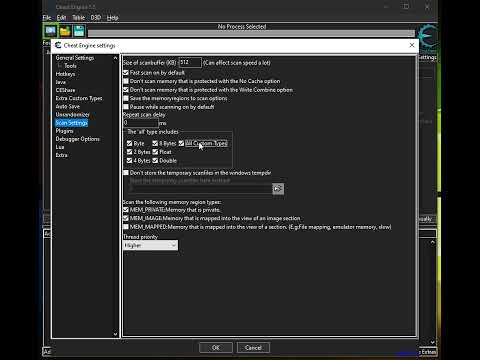The height and width of the screenshot is (360, 480).
Task: Toggle the Double type checkbox
Action: point(155,160)
